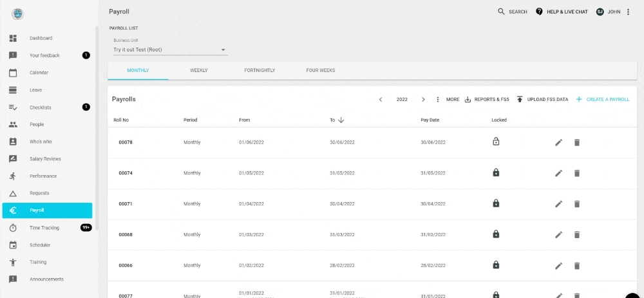
Task: Click the company logo
Action: [x=17, y=14]
